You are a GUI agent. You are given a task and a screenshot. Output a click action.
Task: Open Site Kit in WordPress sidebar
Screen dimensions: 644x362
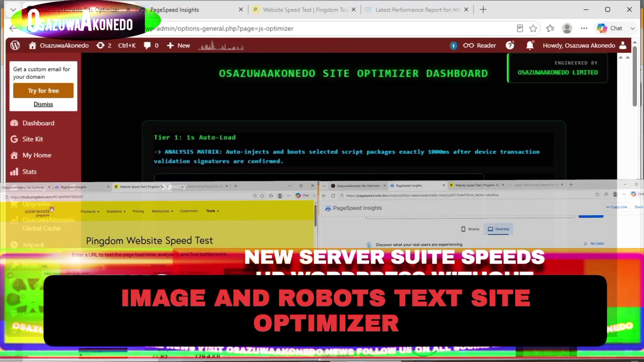(x=32, y=139)
